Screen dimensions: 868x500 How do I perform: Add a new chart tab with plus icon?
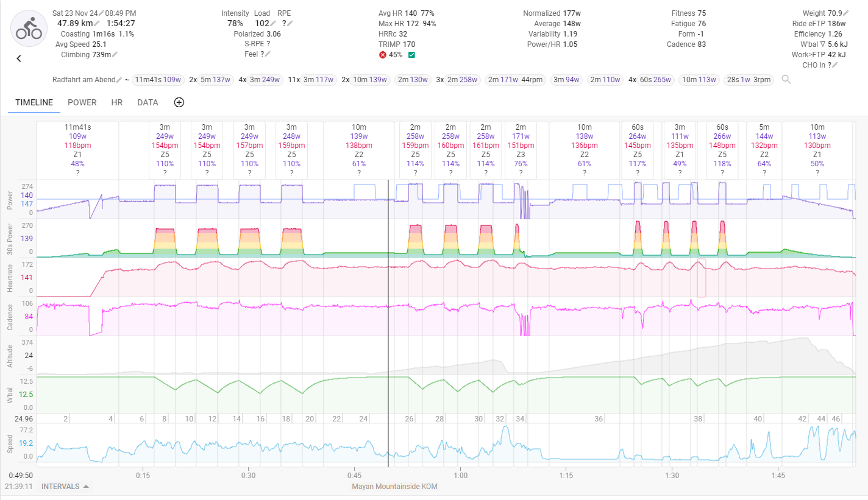[179, 102]
